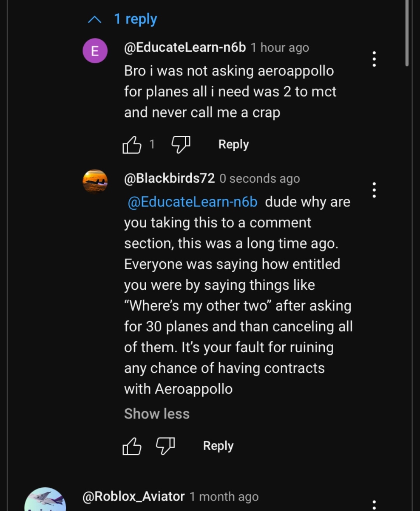
Task: Open Blackbirds72 profile avatar
Action: pyautogui.click(x=95, y=181)
